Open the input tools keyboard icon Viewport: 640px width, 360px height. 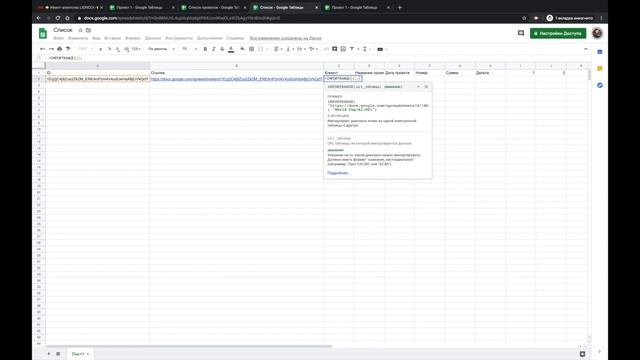[x=380, y=49]
